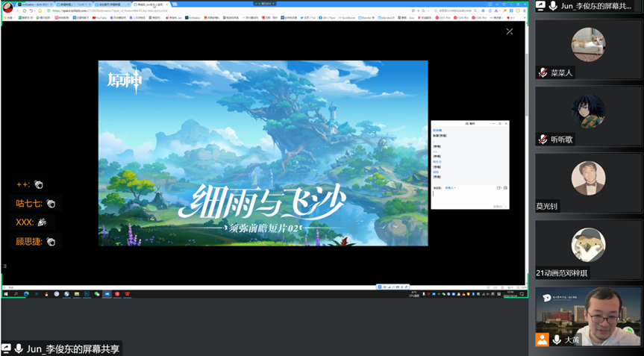Click the 咕七七 danmaku comment
This screenshot has width=644, height=356.
click(36, 203)
